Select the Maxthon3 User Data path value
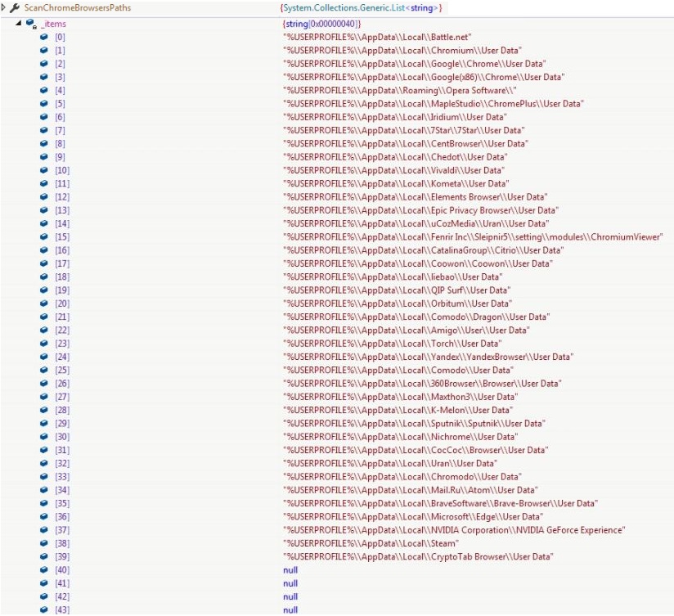674x616 pixels. point(400,398)
